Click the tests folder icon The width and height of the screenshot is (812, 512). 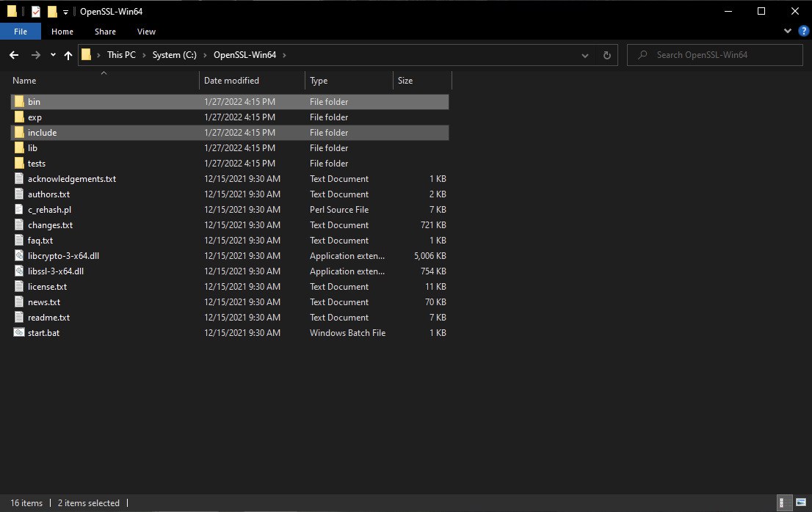tap(19, 164)
